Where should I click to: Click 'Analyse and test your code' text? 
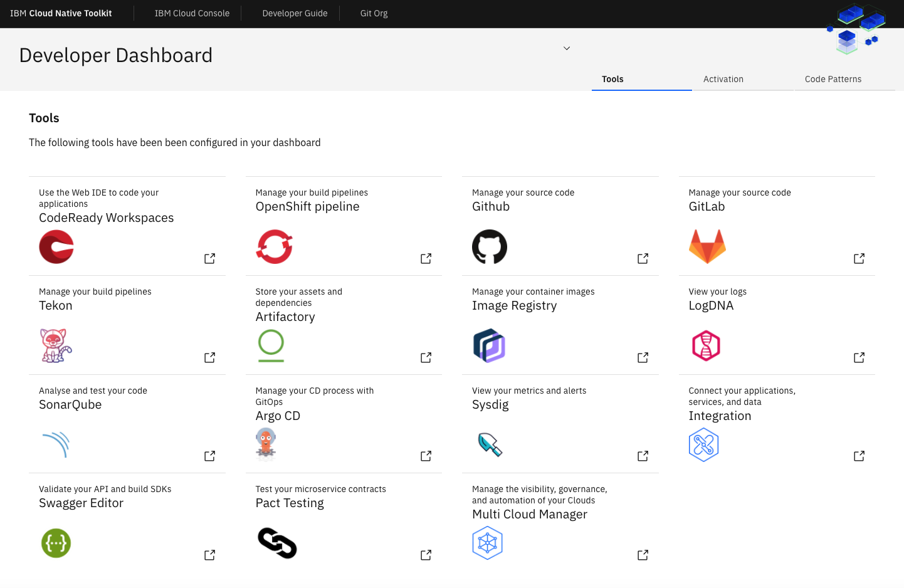[x=93, y=391]
